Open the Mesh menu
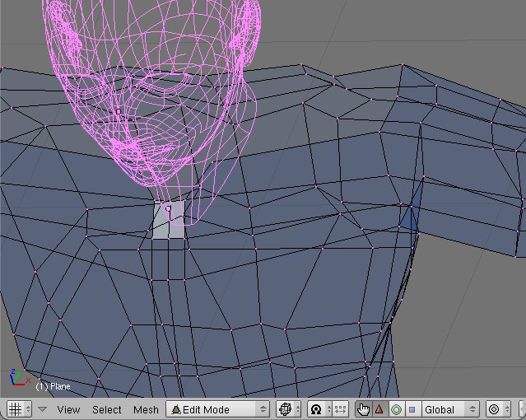The image size is (526, 420). point(146,409)
